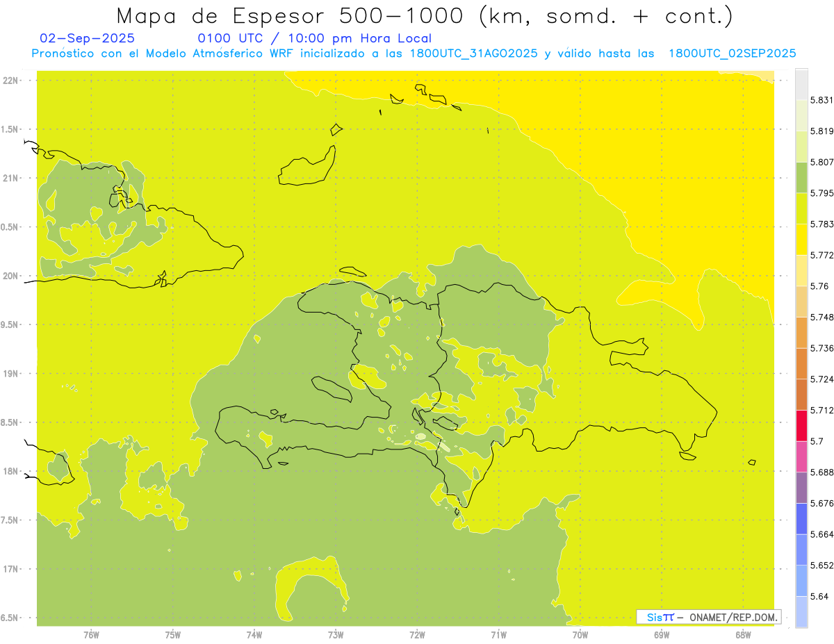This screenshot has width=834, height=644.
Task: Pick the pink swatch between 5.688 and 5.7
Action: click(801, 456)
